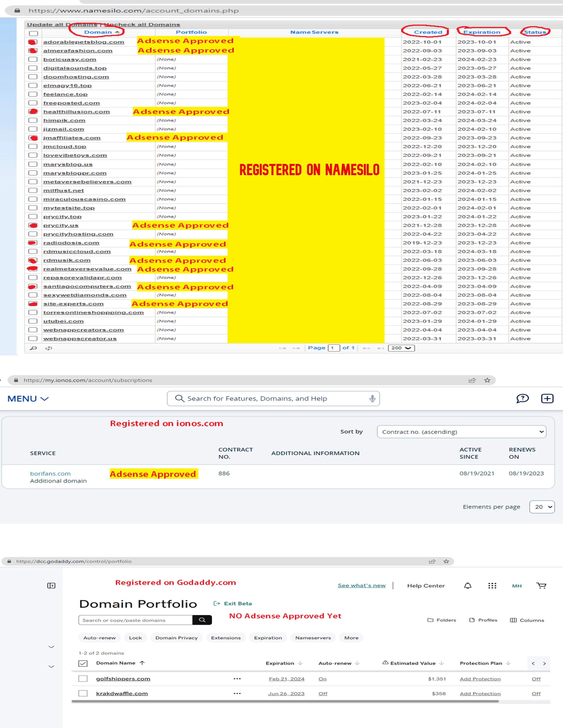Click the NameSilo magnifier icon below the domain table
The width and height of the screenshot is (563, 728).
pyautogui.click(x=33, y=348)
